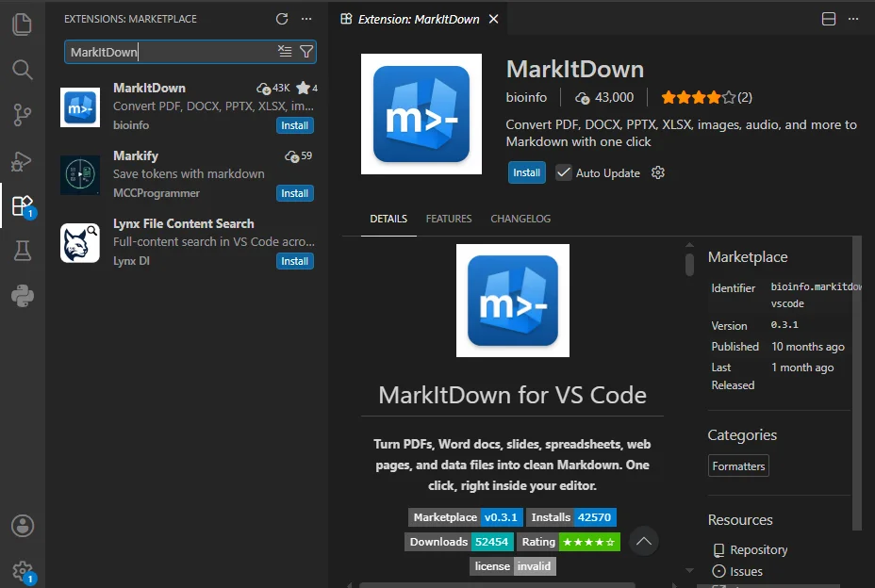Click the MCCProgrammer publisher name
The height and width of the screenshot is (588, 875).
157,193
